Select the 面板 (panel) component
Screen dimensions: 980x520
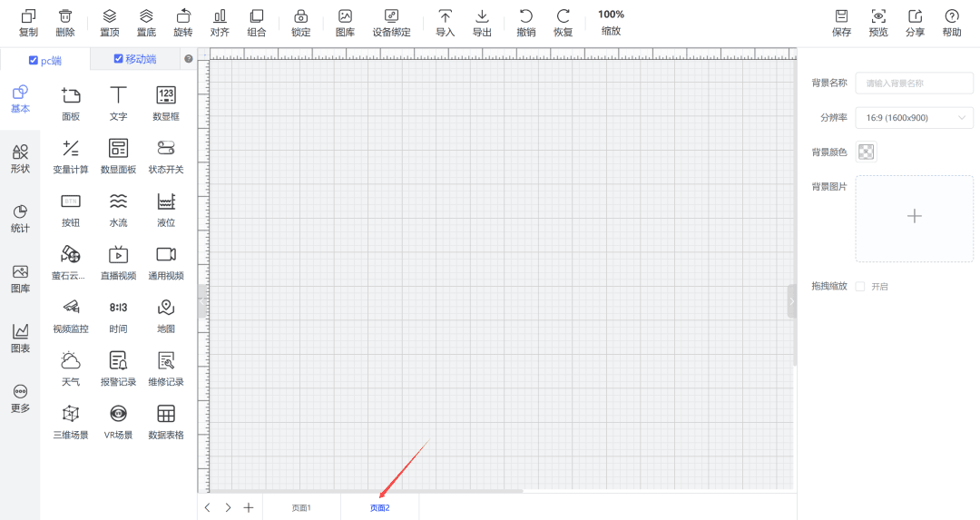71,103
